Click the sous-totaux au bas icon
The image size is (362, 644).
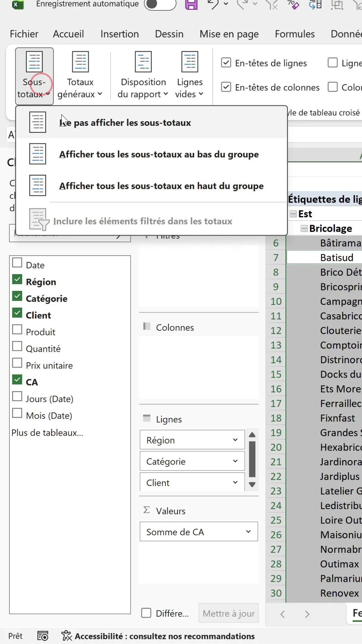click(x=38, y=154)
